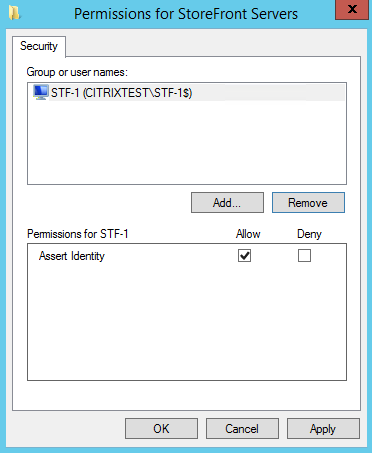Click the Permissions for StoreFront Servers title

tap(186, 14)
